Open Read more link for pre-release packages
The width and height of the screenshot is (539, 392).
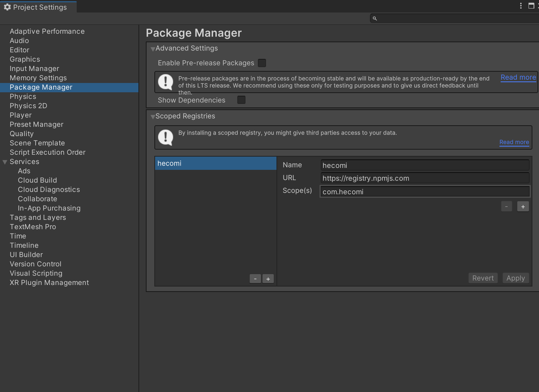click(518, 78)
